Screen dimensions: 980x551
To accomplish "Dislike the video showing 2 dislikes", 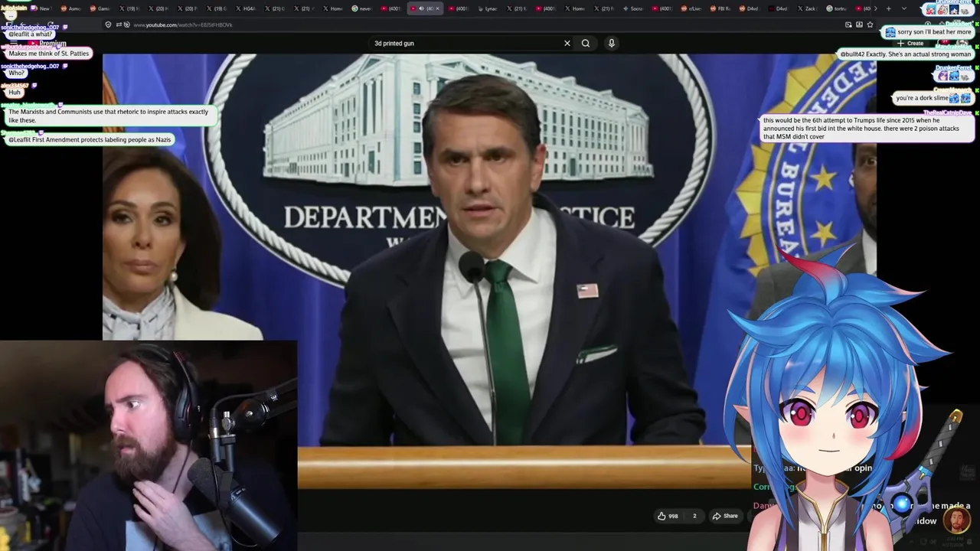I will pos(694,516).
